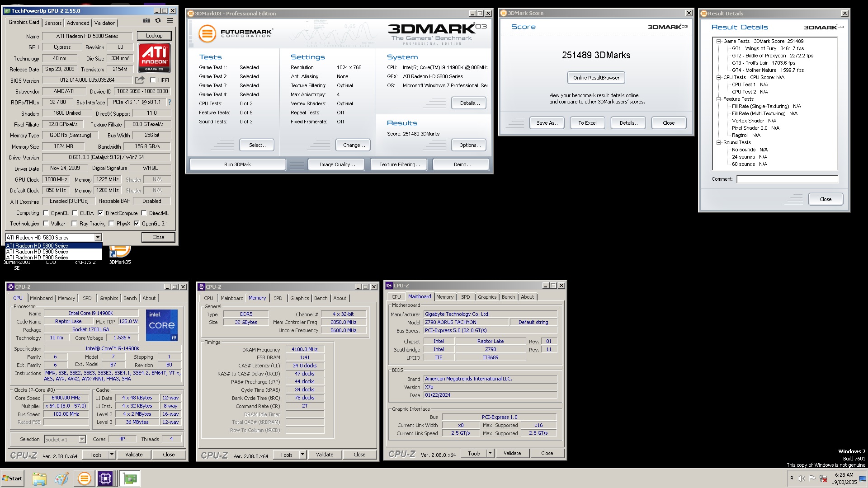Image resolution: width=868 pixels, height=488 pixels.
Task: Click the network tray icon
Action: 824,479
